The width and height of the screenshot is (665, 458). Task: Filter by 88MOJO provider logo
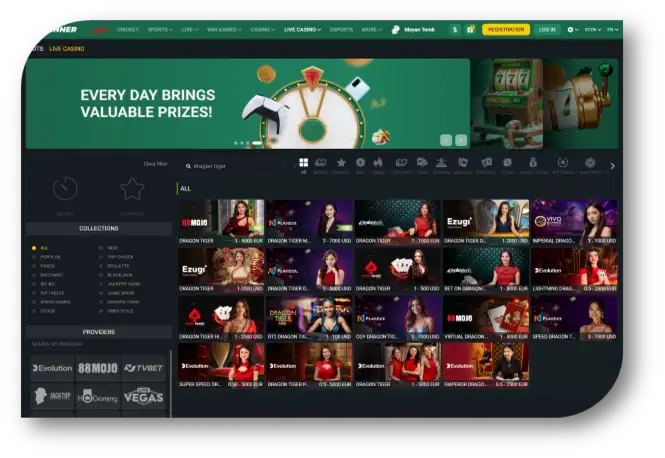(x=98, y=368)
